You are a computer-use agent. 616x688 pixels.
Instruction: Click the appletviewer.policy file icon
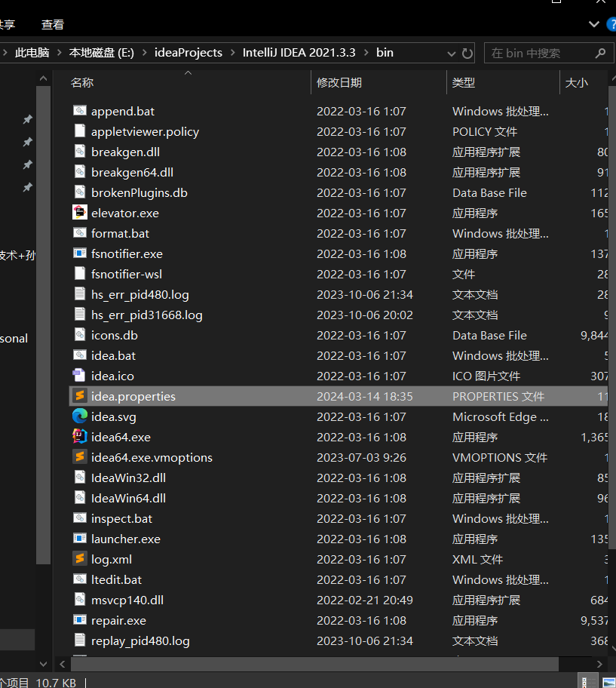point(79,131)
